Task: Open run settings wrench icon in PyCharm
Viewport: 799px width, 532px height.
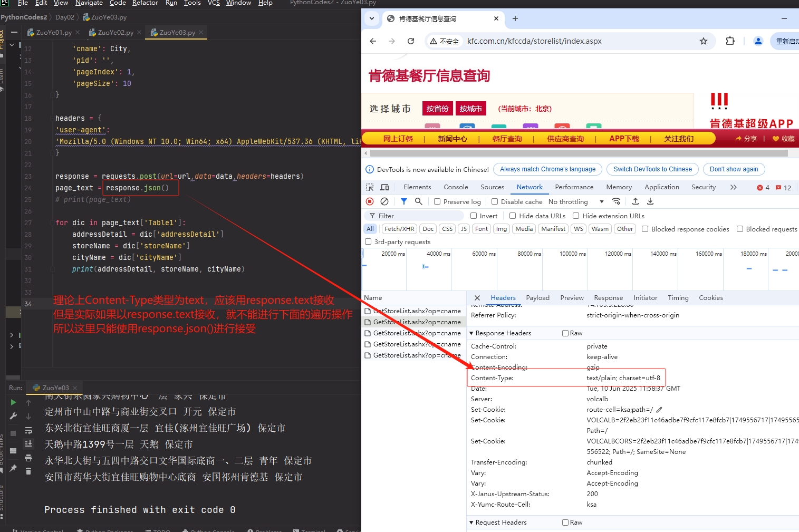Action: pos(13,417)
